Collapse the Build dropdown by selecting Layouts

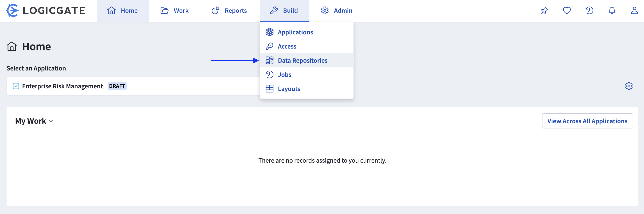click(x=289, y=88)
